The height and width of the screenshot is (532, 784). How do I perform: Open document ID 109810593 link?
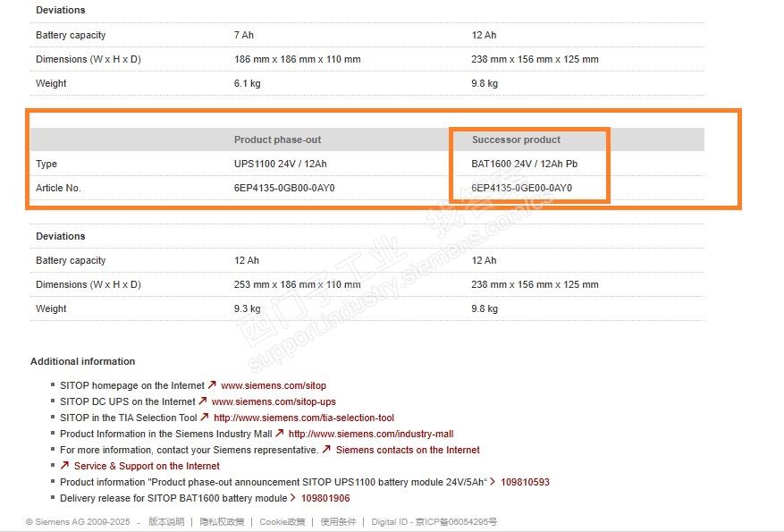[x=525, y=482]
